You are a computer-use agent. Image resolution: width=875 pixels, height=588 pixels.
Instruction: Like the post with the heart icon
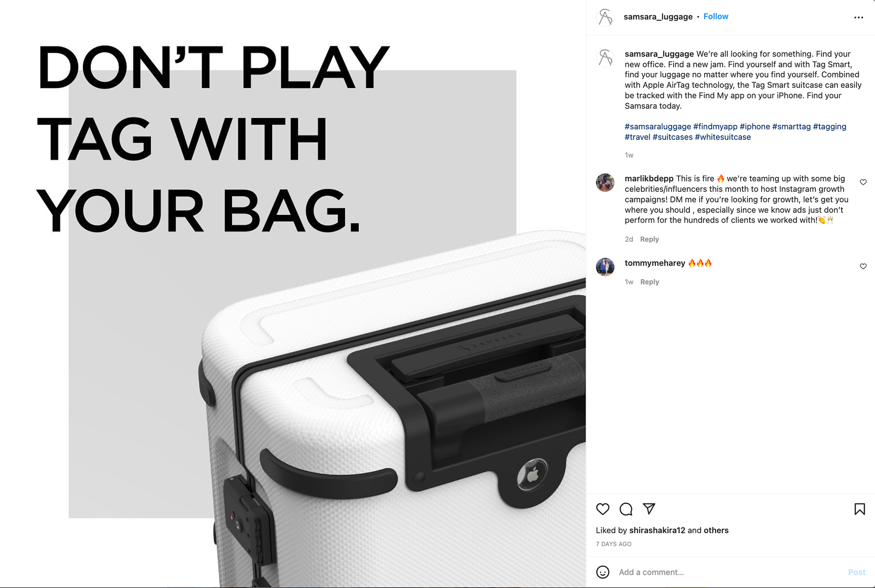(602, 509)
